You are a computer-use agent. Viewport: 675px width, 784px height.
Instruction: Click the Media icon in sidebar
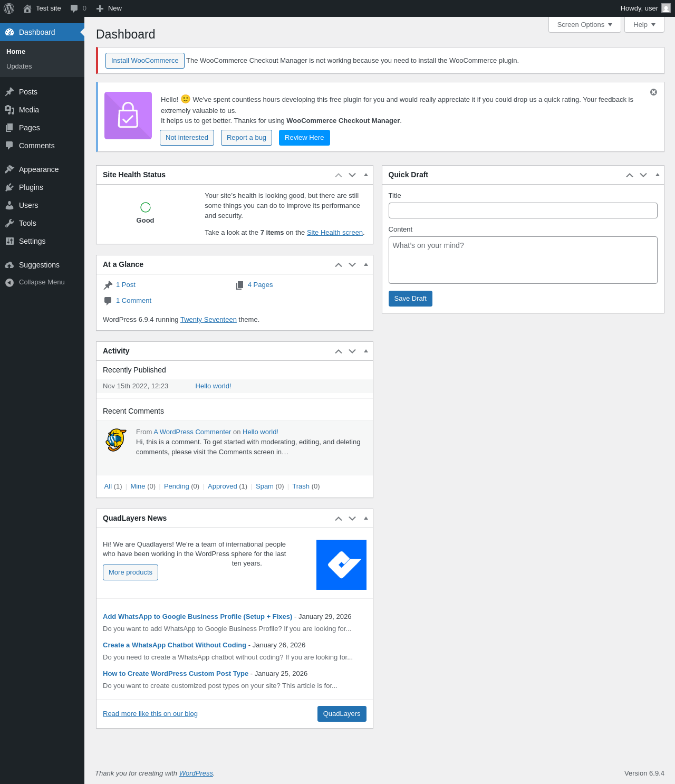coord(9,110)
